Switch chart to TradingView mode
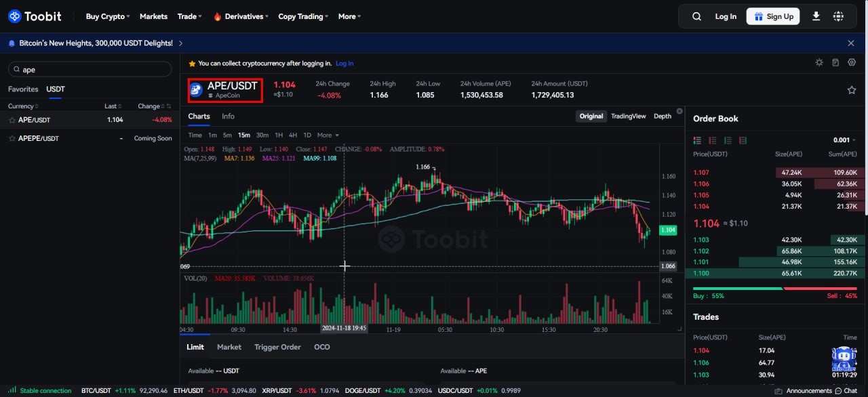 [628, 116]
